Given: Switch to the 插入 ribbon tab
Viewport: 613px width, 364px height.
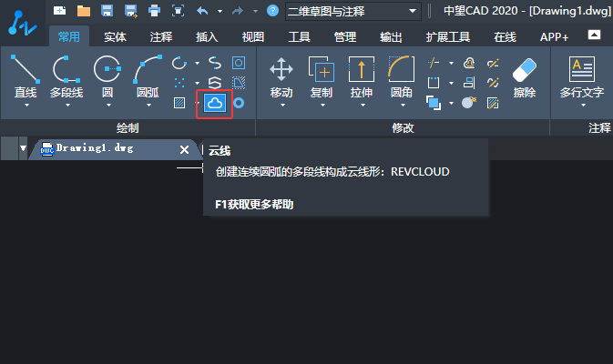Looking at the screenshot, I should click(x=207, y=36).
